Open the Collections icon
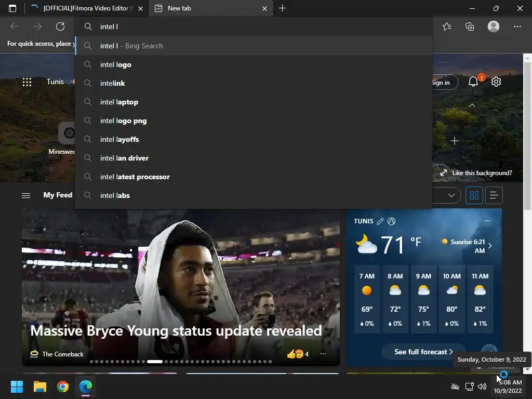The image size is (532, 399). [x=470, y=26]
